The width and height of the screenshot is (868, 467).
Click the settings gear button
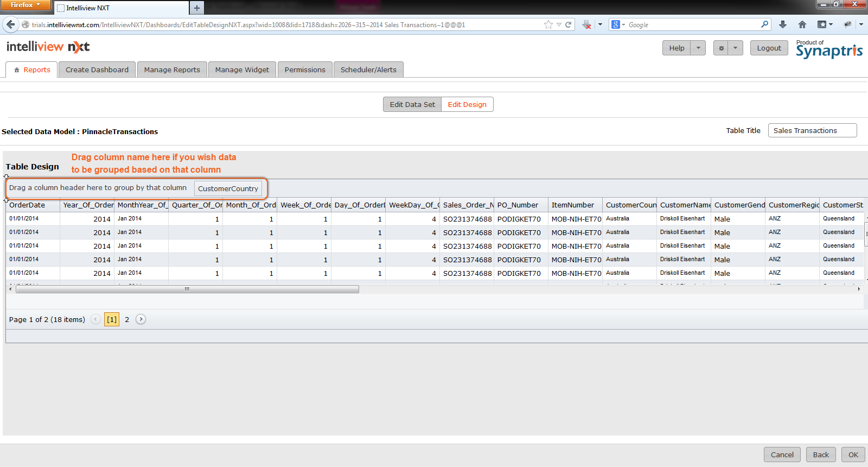point(721,48)
